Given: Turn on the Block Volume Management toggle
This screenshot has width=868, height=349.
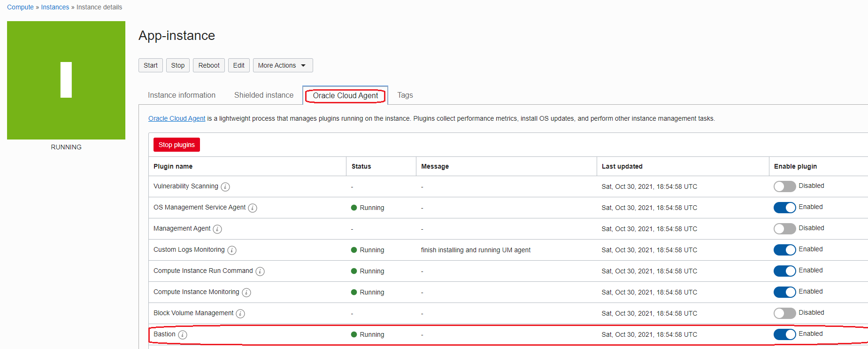Looking at the screenshot, I should [x=784, y=313].
